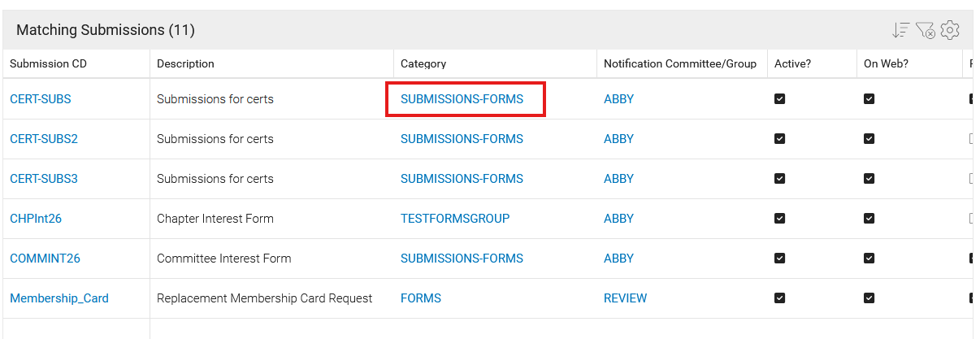Screen dimensions: 980x339
Task: Select 'Submissions for certs' text in CERT-SUBS row
Action: 215,99
